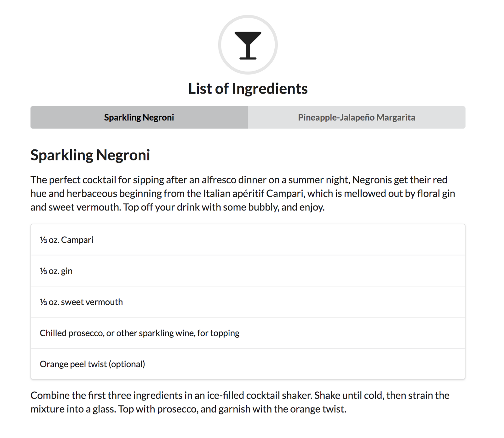504x438 pixels.
Task: Select the Orange peel twist (optional) row
Action: 248,364
